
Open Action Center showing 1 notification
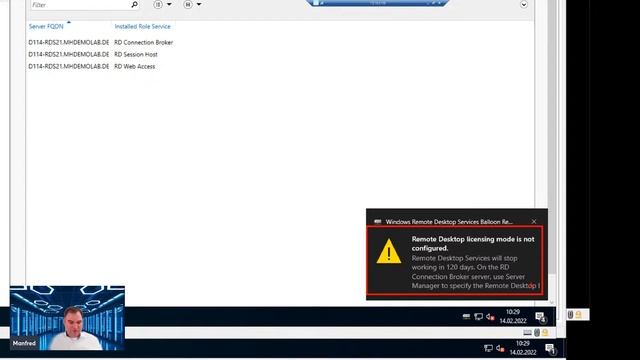tap(550, 349)
